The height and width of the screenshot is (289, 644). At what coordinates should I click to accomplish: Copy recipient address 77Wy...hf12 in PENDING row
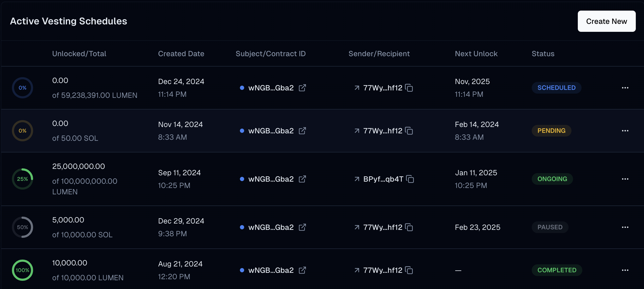click(409, 131)
